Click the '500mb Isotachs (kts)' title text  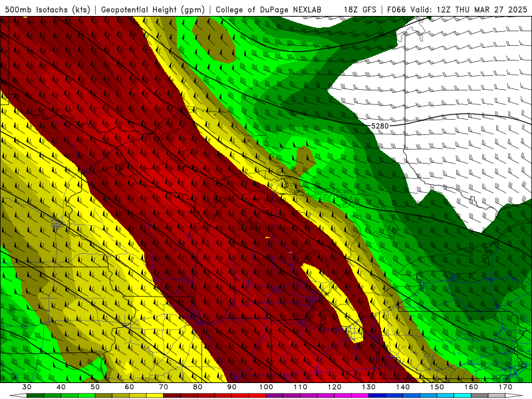47,9
